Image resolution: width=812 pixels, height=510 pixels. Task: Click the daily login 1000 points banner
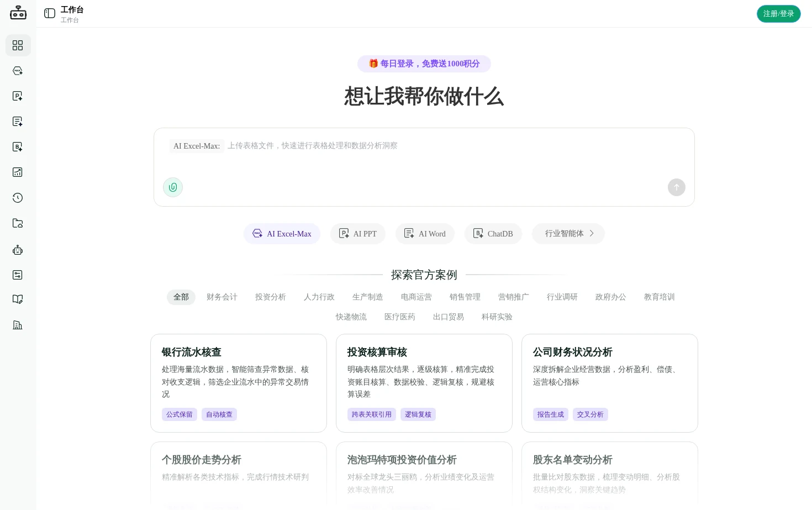(x=424, y=64)
